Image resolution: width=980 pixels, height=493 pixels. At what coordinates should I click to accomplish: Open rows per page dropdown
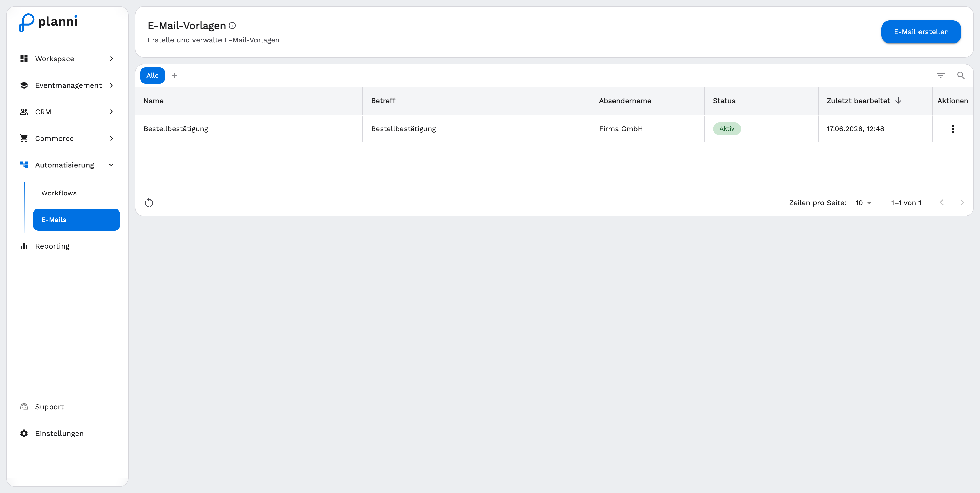(x=864, y=203)
